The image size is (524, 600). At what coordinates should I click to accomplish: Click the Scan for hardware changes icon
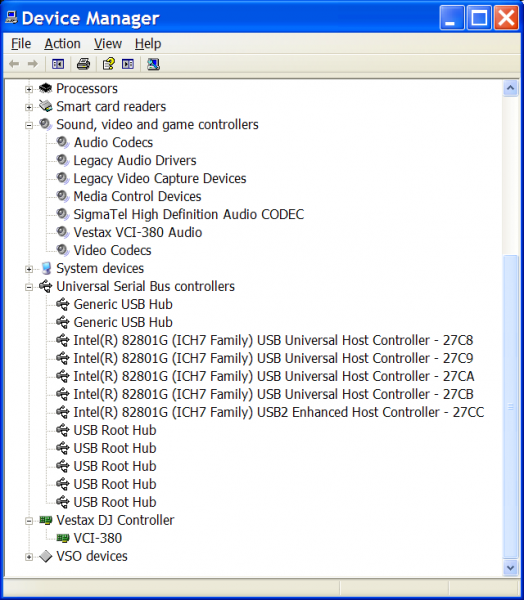pos(153,64)
